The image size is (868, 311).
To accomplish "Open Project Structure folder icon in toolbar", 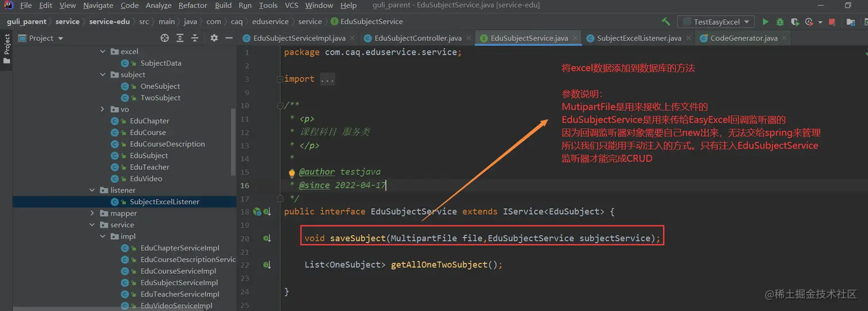I will coord(851,22).
